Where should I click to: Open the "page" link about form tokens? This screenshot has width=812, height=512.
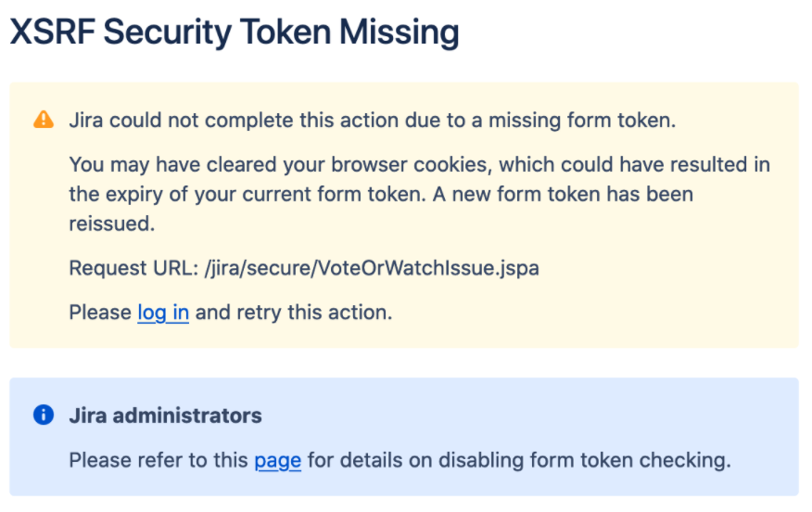(x=277, y=461)
